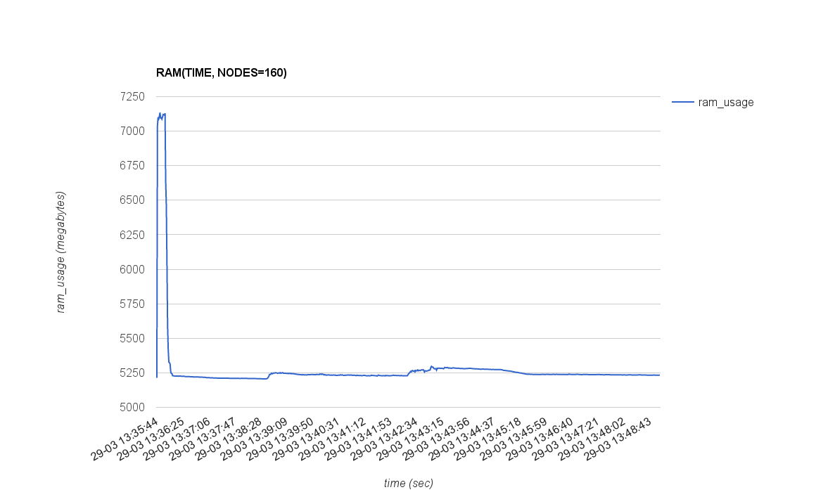Click the 5000 y-axis tick label
The height and width of the screenshot is (504, 816).
coord(132,407)
